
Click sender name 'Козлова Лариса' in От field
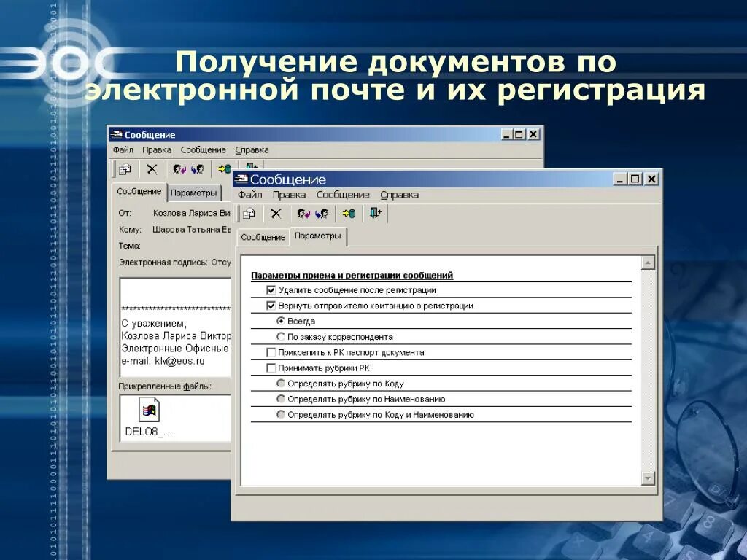[192, 214]
